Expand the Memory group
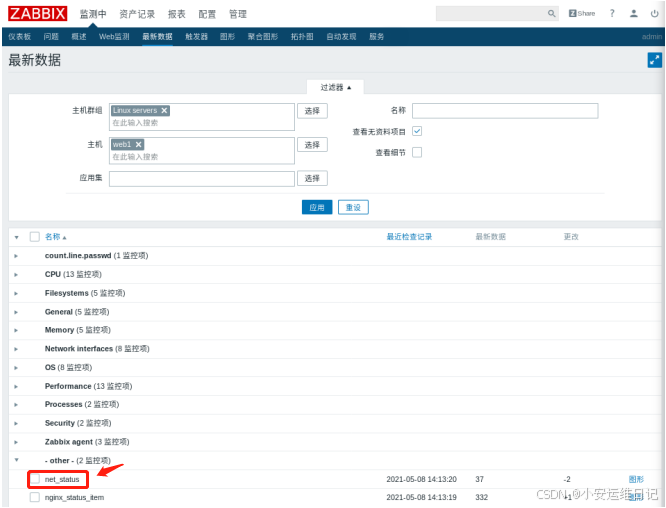 (x=16, y=330)
